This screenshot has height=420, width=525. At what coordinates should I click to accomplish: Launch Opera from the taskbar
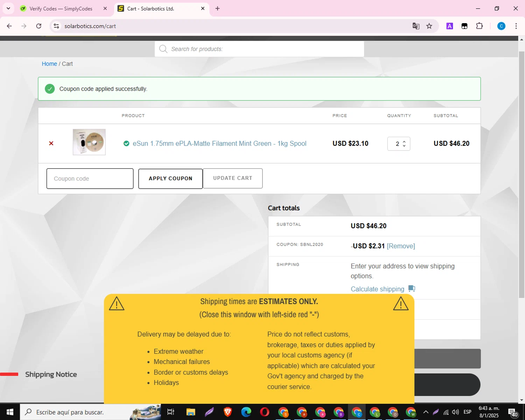pos(265,412)
